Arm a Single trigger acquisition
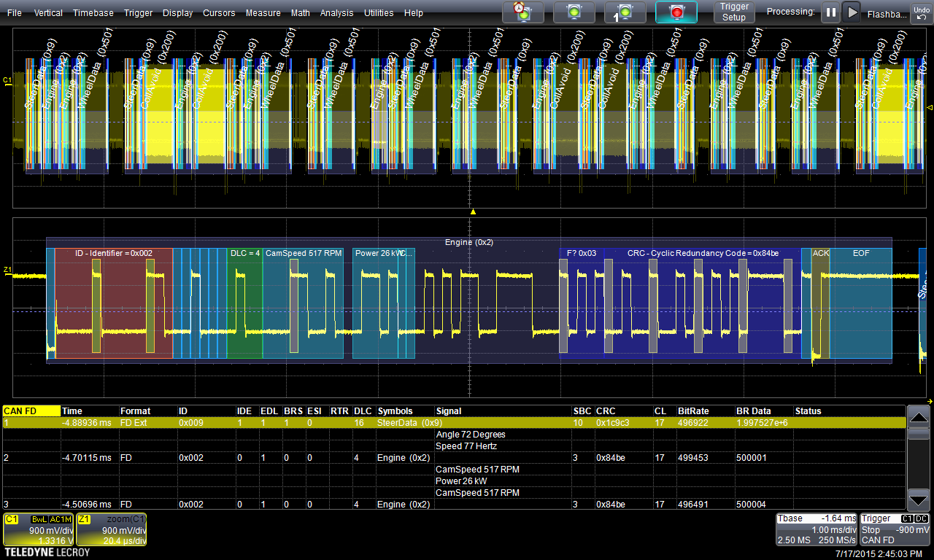This screenshot has height=560, width=934. [625, 12]
